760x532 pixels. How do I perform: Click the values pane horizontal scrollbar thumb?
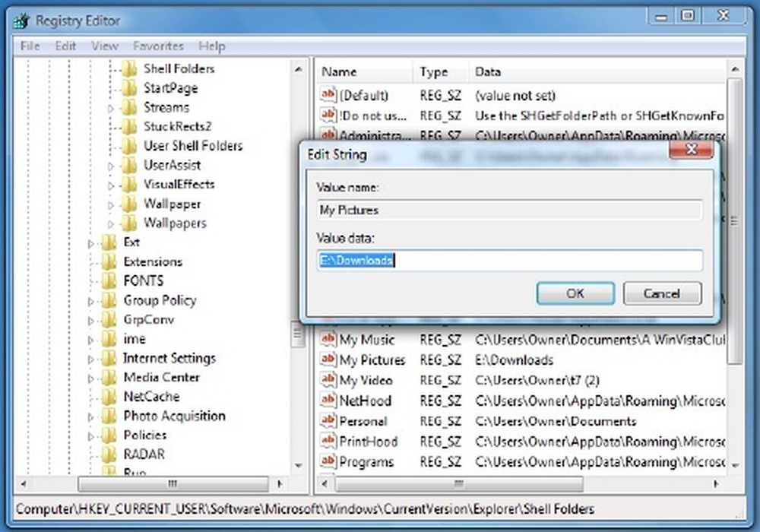pyautogui.click(x=458, y=483)
